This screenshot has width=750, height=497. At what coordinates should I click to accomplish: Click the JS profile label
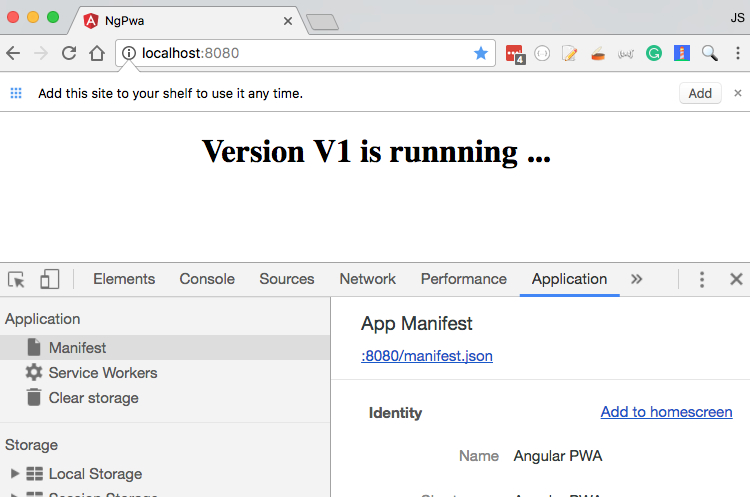737,18
